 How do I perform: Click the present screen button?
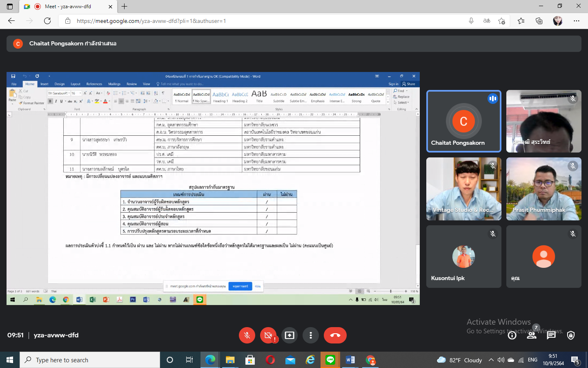click(x=290, y=335)
